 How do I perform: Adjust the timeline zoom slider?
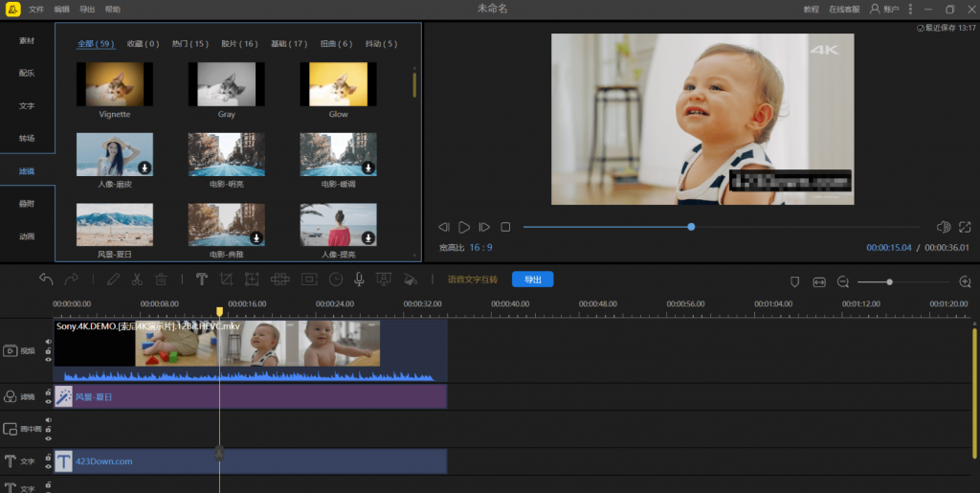[903, 282]
